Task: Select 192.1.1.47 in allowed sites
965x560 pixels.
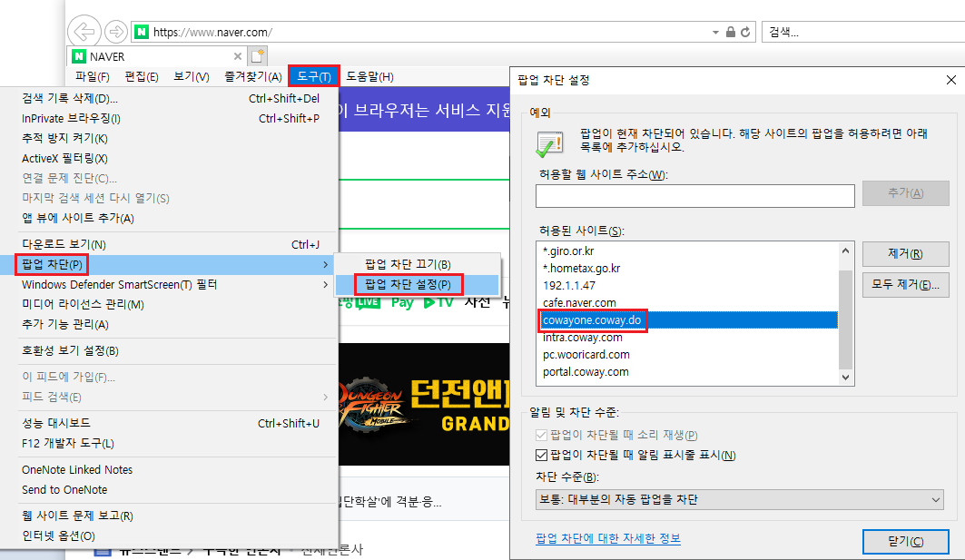Action: point(687,286)
